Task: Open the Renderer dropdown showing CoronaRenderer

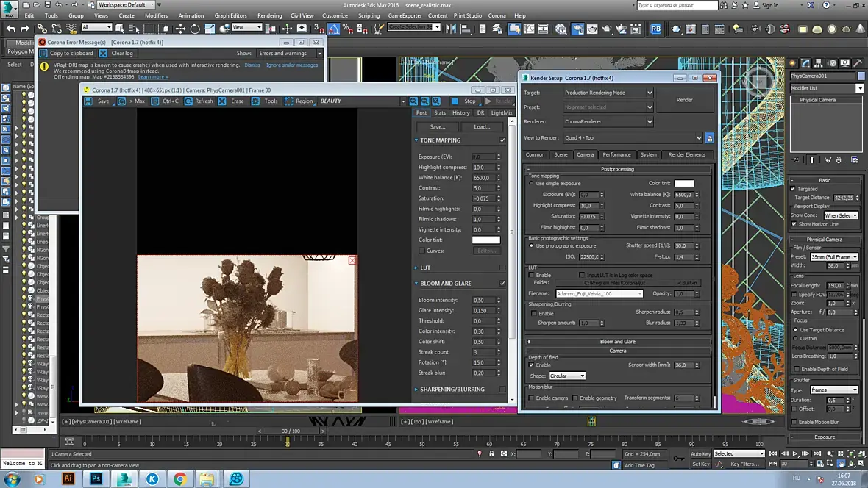Action: point(608,121)
